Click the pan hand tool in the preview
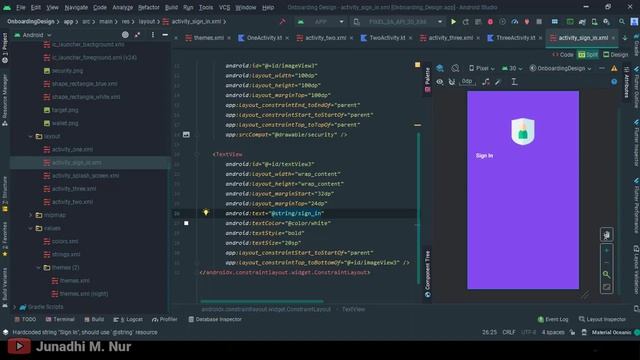Image resolution: width=640 pixels, height=360 pixels. (607, 234)
